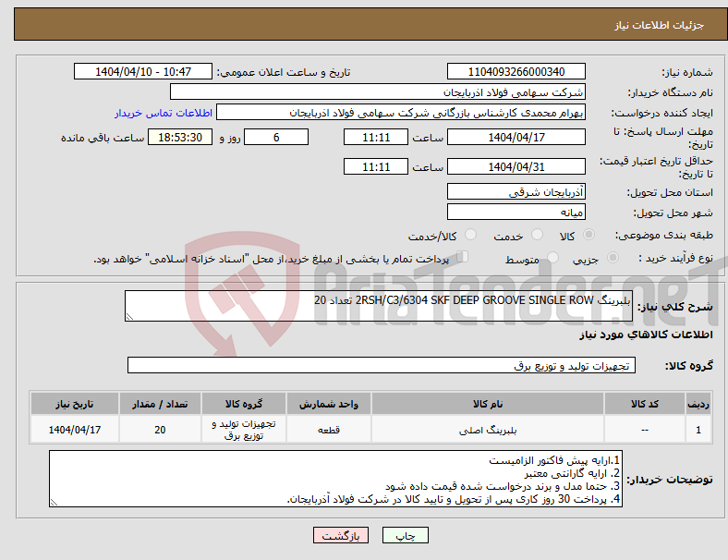The height and width of the screenshot is (560, 728).
Task: Click the resize handle of the buyer notes textarea
Action: tap(54, 503)
